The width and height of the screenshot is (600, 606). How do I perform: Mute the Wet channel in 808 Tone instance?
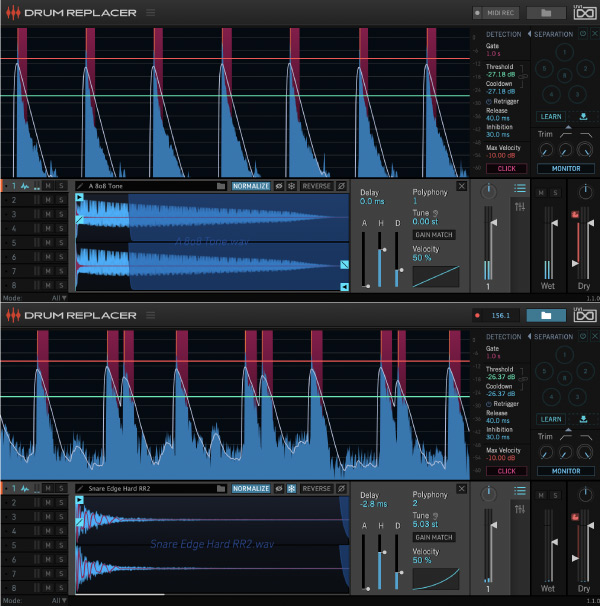541,192
